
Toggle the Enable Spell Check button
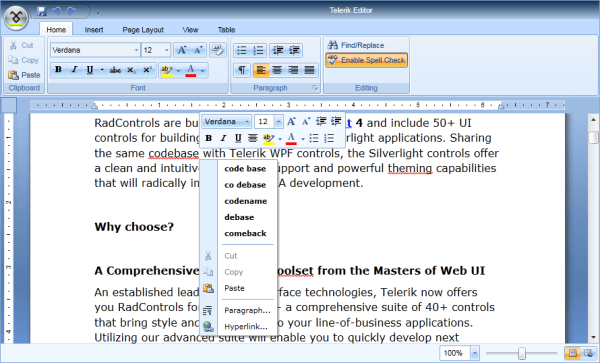tap(367, 60)
